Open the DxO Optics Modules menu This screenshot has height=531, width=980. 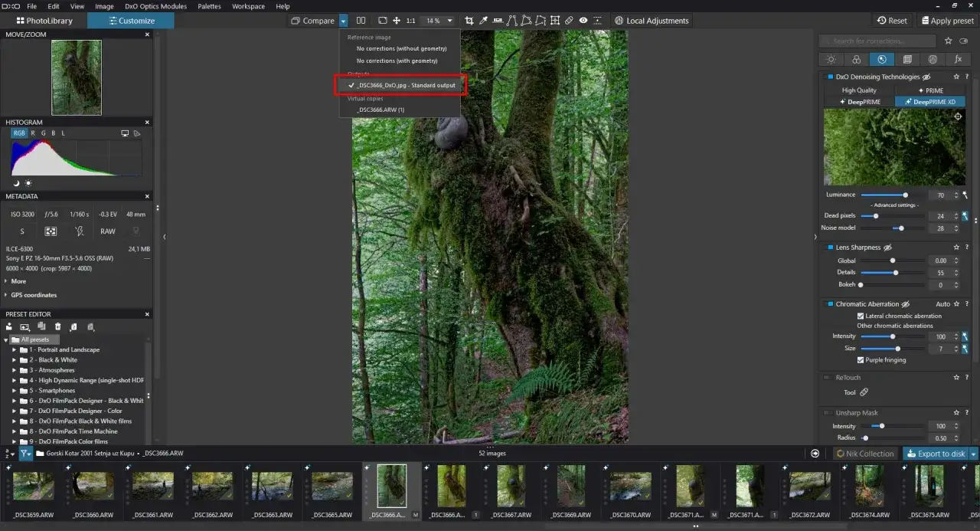pos(155,6)
